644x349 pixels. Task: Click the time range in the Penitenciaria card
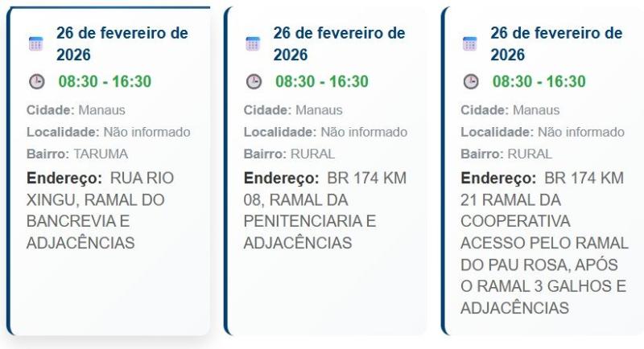322,81
